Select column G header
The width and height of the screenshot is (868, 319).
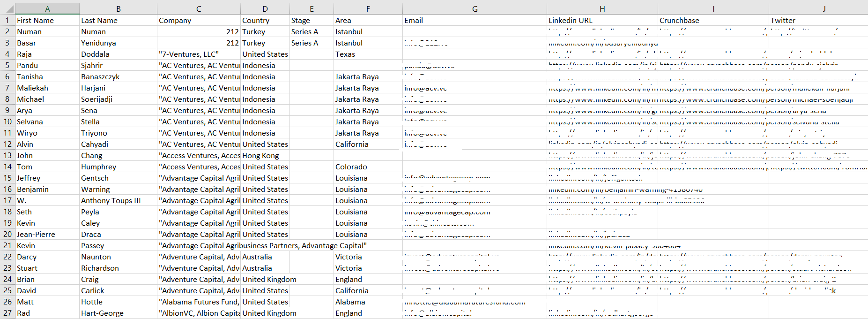475,9
